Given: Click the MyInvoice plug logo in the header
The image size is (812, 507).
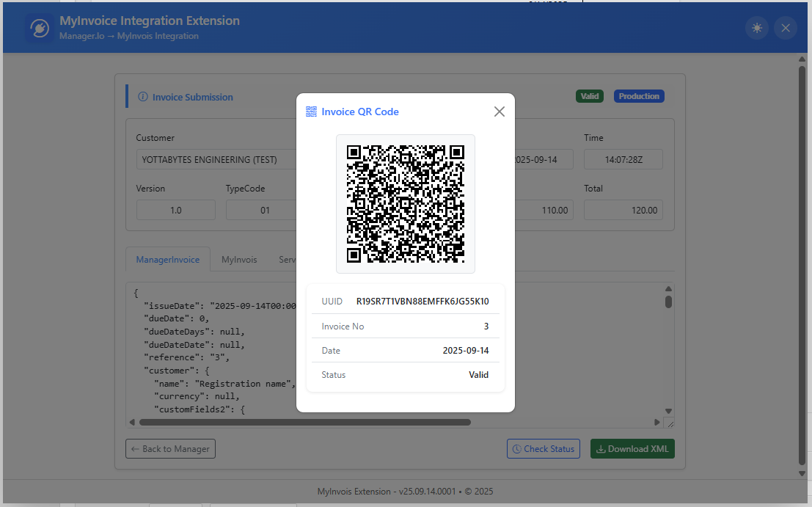Looking at the screenshot, I should click(39, 28).
